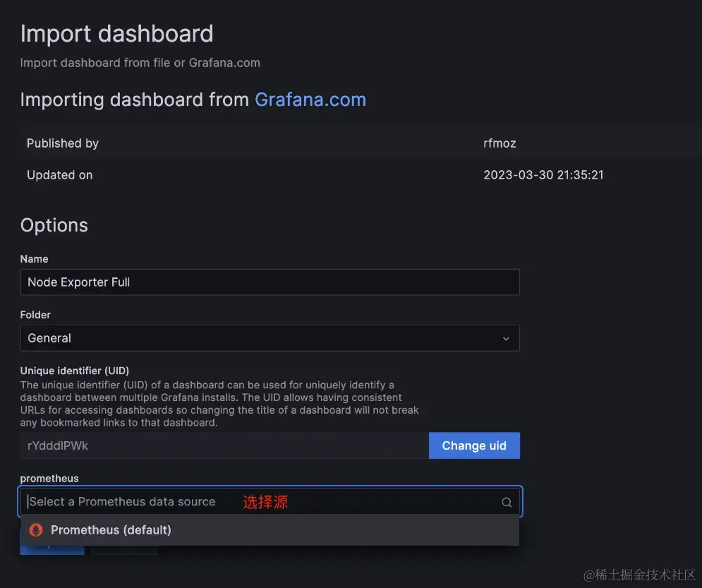Click the update date 2023-03-30 21:35:21
This screenshot has width=702, height=588.
click(x=543, y=174)
